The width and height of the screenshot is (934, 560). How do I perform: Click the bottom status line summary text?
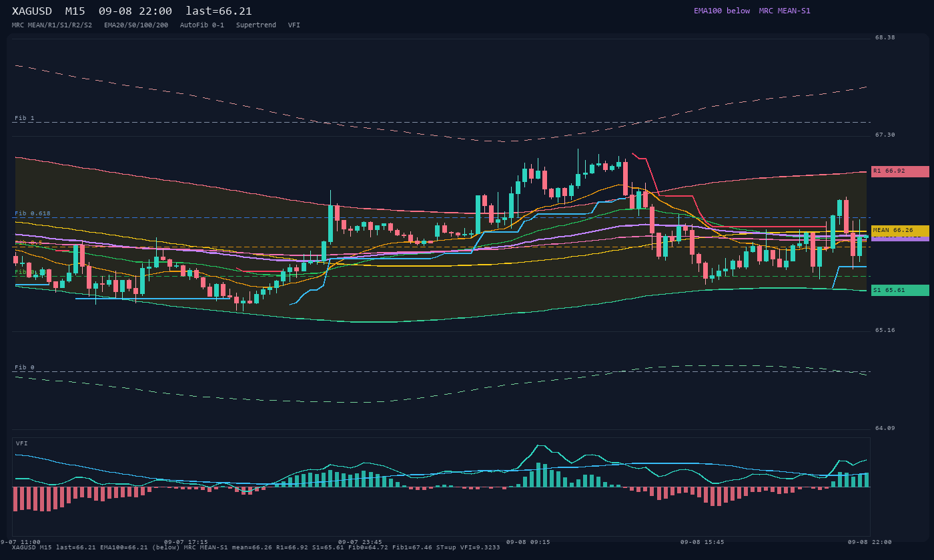coord(256,547)
